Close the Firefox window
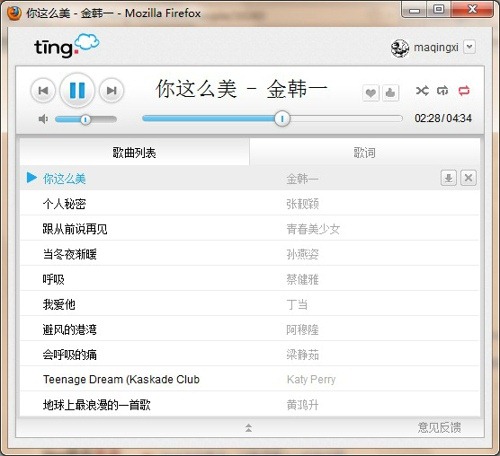The height and width of the screenshot is (456, 500). click(472, 9)
